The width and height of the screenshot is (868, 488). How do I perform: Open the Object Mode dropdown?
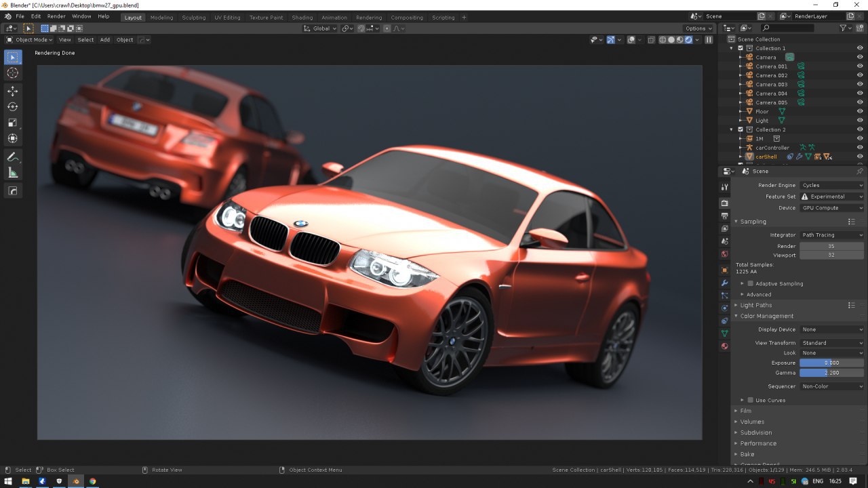point(29,40)
